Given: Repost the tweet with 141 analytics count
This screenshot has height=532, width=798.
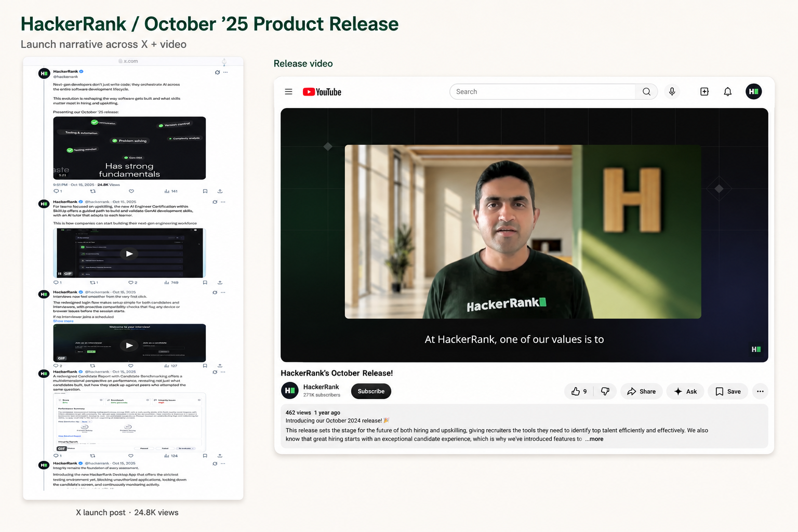Looking at the screenshot, I should (93, 191).
